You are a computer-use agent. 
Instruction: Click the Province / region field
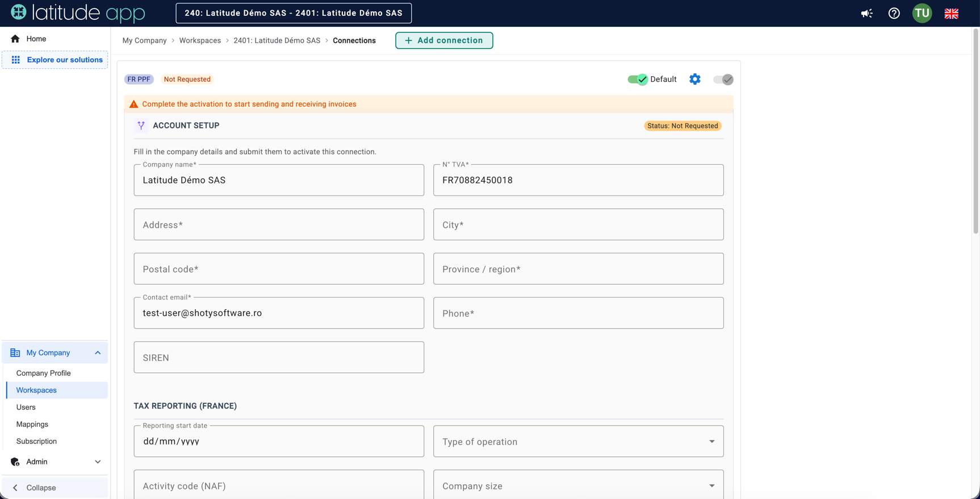point(579,269)
